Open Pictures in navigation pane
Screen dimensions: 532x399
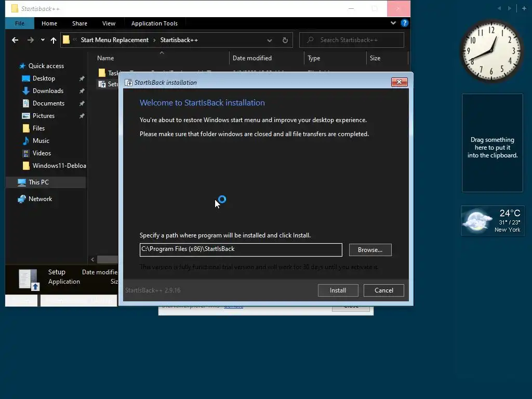point(44,116)
